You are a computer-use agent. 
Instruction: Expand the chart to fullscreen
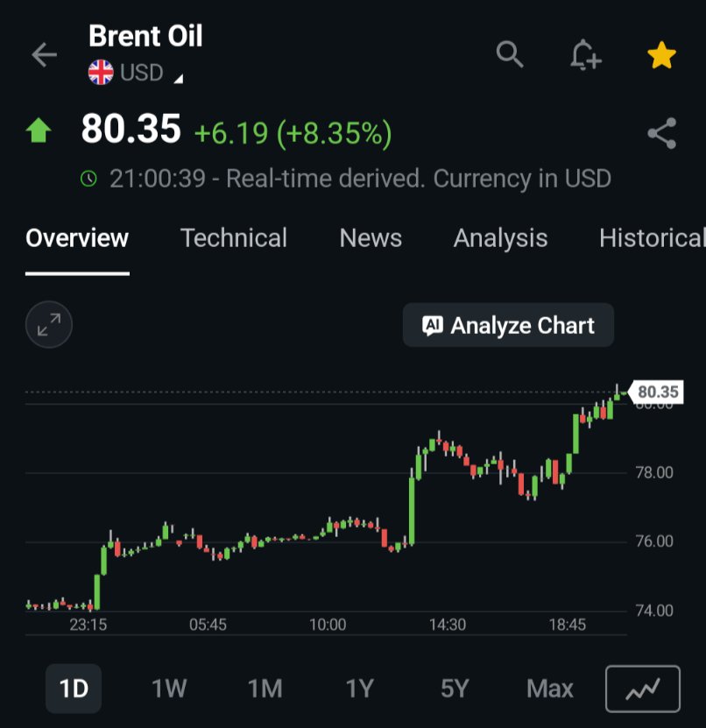tap(49, 324)
